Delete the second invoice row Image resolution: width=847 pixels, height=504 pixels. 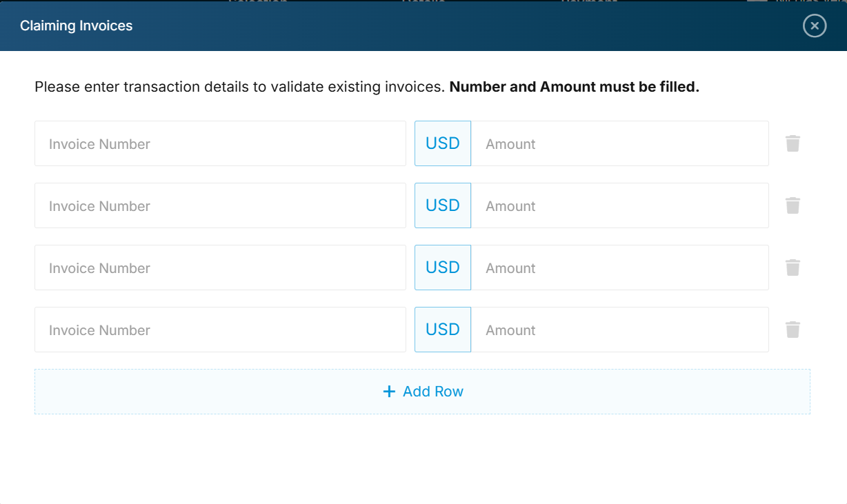[x=793, y=205]
